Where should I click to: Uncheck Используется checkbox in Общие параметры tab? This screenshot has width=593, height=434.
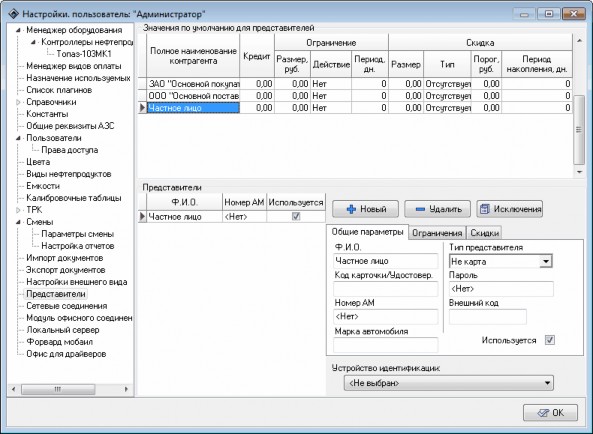tap(550, 340)
